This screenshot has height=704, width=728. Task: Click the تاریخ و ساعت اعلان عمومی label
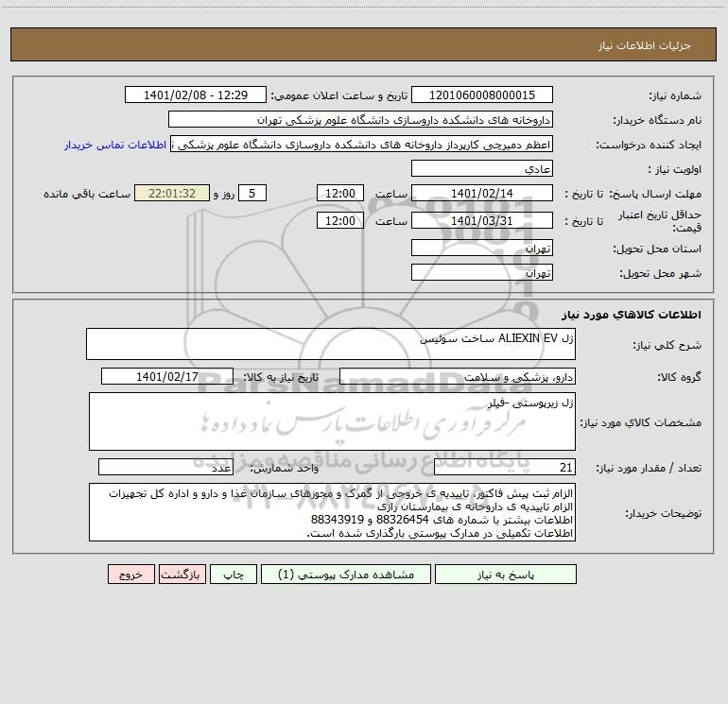pyautogui.click(x=339, y=96)
